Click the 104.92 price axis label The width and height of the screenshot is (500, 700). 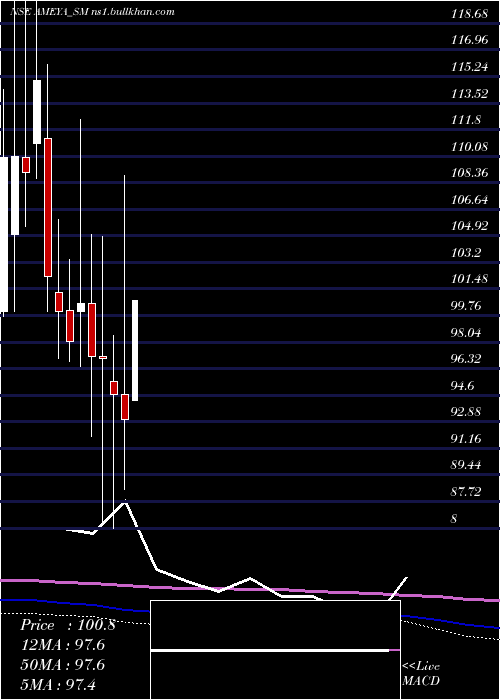469,226
